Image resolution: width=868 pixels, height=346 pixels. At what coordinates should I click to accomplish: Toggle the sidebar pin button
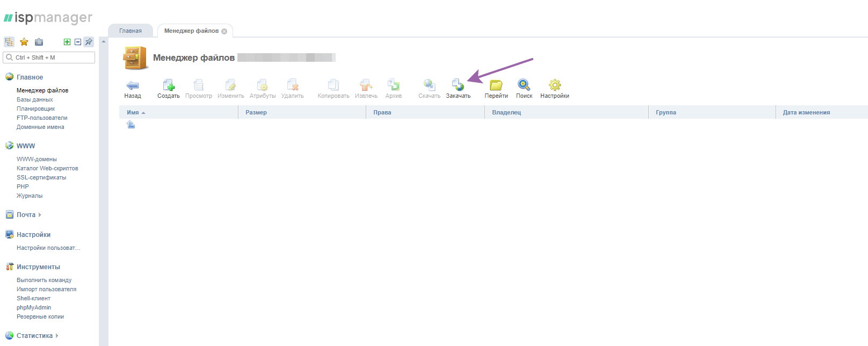coord(89,42)
